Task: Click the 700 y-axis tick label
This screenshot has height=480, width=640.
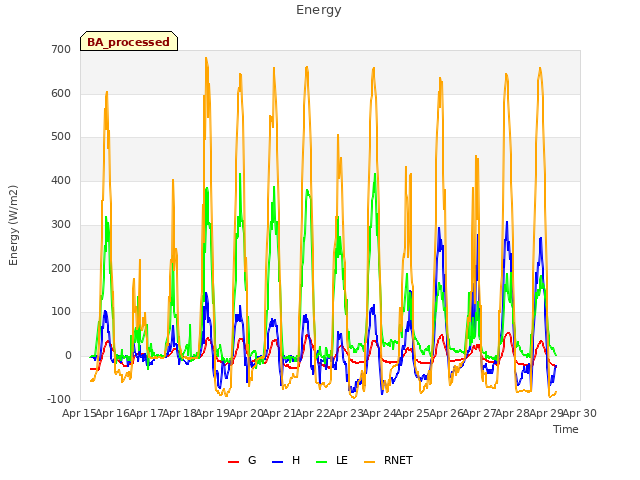Action: (x=61, y=50)
